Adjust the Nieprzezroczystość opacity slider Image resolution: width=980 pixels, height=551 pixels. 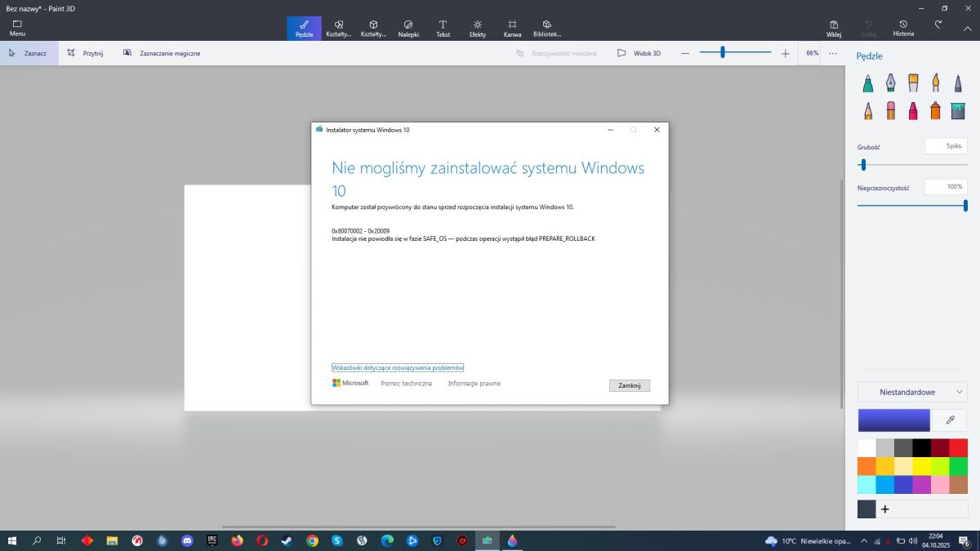pyautogui.click(x=912, y=206)
